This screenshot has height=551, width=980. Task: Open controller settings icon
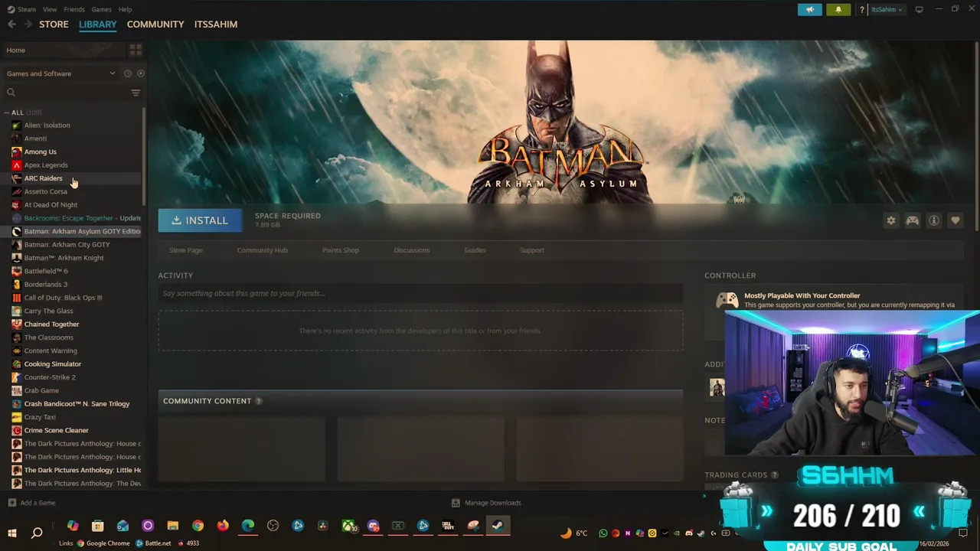coord(913,220)
